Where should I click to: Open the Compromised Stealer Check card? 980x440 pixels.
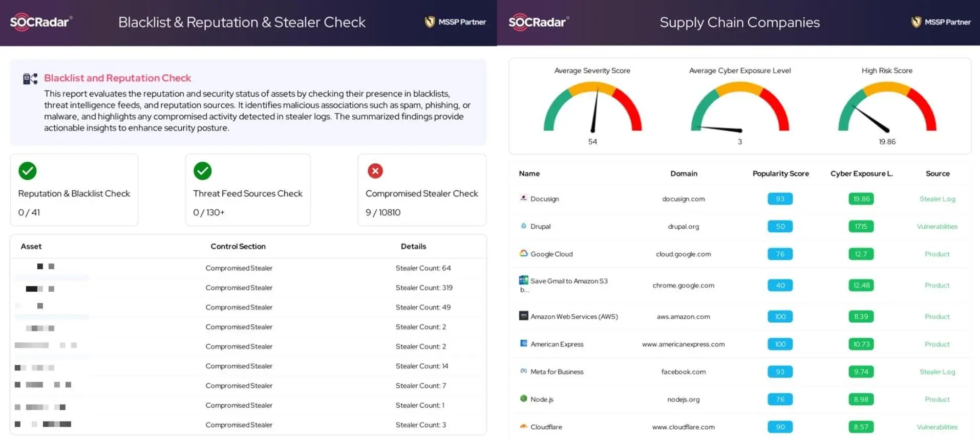coord(422,190)
